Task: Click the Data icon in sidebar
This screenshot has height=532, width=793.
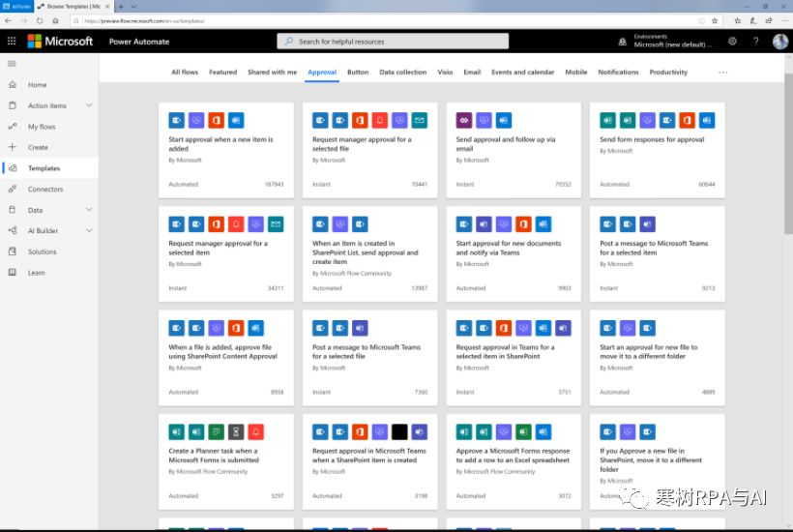Action: click(13, 210)
